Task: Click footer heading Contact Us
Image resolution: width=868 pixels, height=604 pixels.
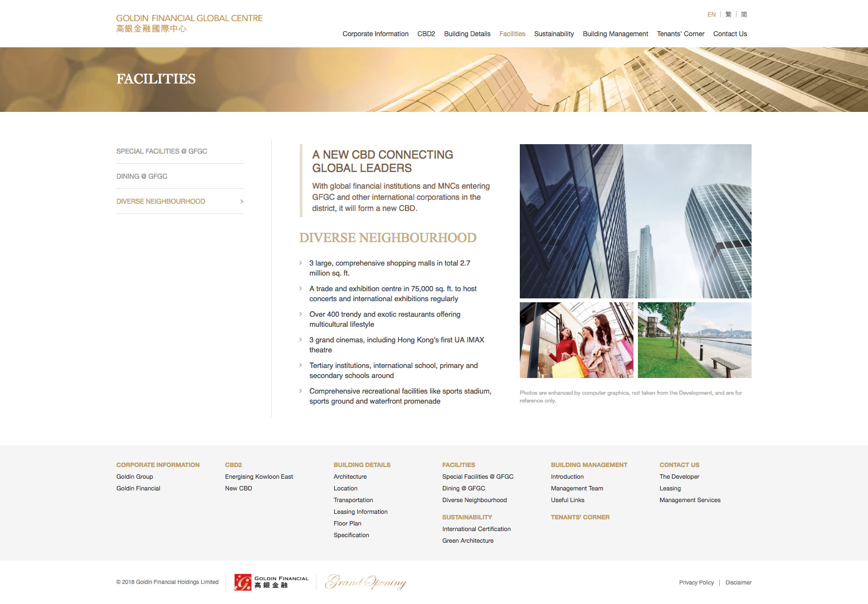Action: (679, 465)
